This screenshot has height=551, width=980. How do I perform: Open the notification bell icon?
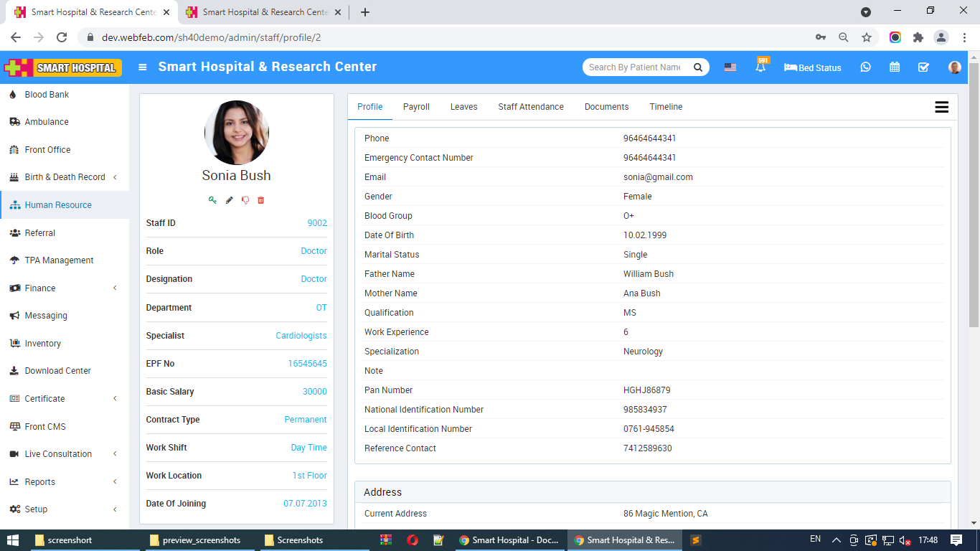pyautogui.click(x=760, y=67)
